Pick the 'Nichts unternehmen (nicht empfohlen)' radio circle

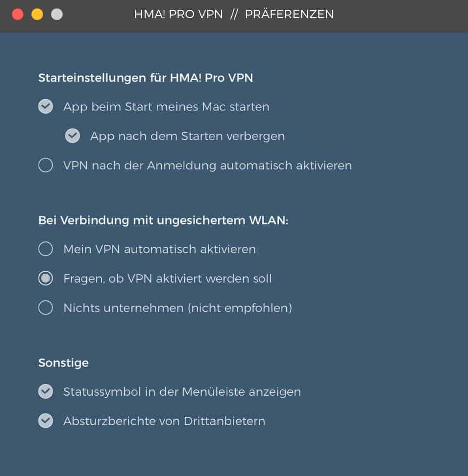tap(46, 308)
